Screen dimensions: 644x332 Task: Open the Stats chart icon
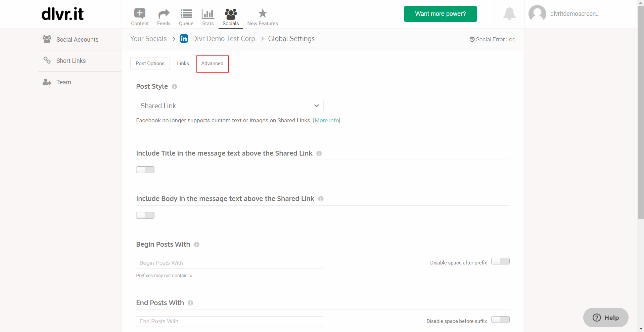tap(208, 14)
